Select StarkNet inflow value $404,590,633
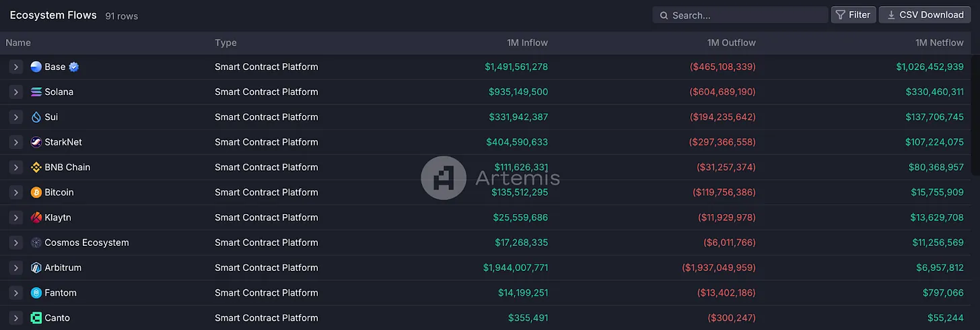The height and width of the screenshot is (330, 980). [517, 142]
